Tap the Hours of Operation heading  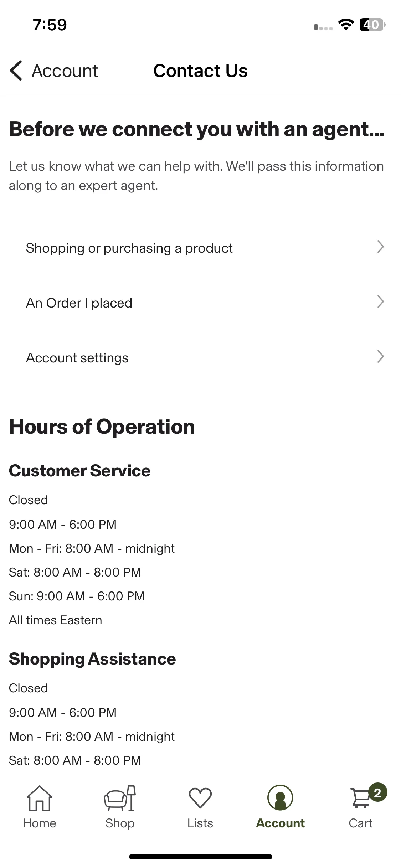pos(102,427)
